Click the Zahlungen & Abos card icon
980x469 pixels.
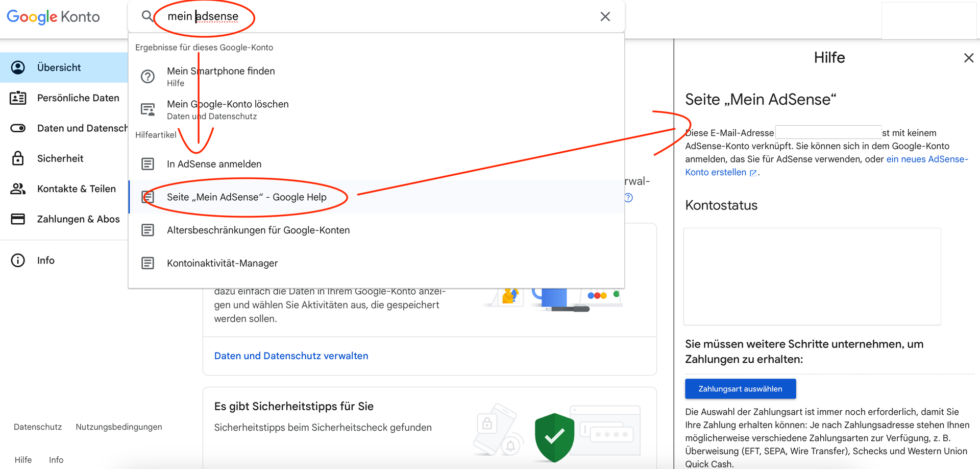coord(18,219)
